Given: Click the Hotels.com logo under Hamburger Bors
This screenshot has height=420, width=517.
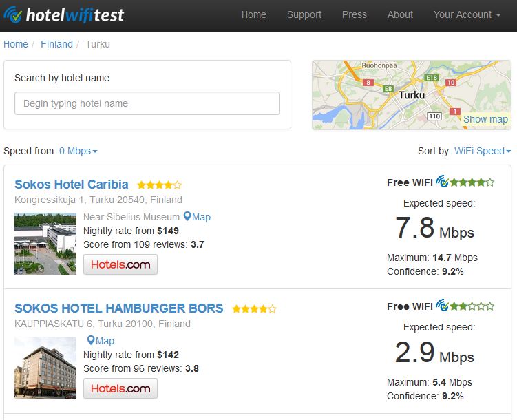Looking at the screenshot, I should (120, 388).
